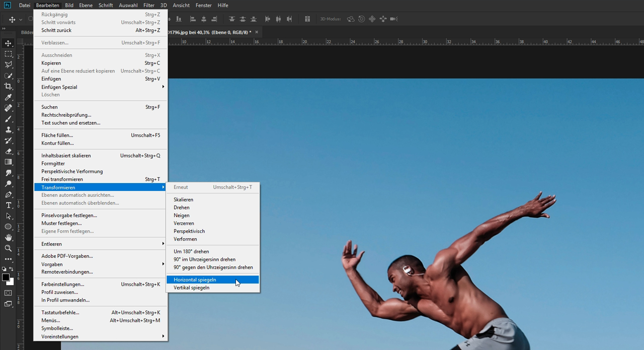Expand the Voreinstellungen submenu

pos(59,336)
